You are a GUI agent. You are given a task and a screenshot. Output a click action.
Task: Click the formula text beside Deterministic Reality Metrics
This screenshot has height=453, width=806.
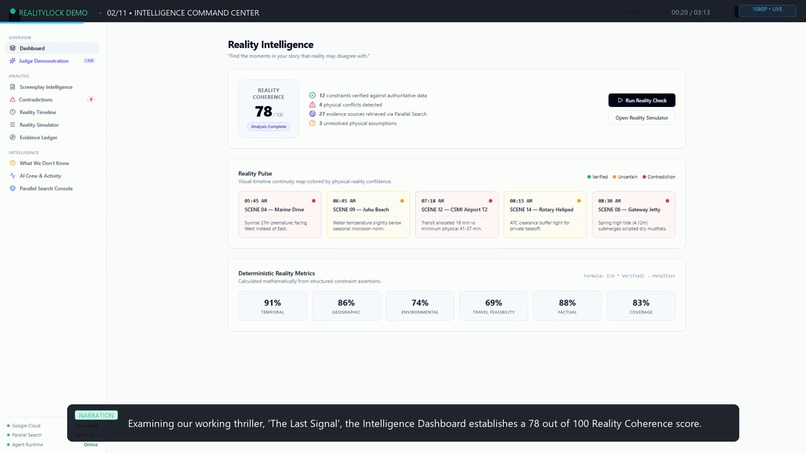[629, 276]
